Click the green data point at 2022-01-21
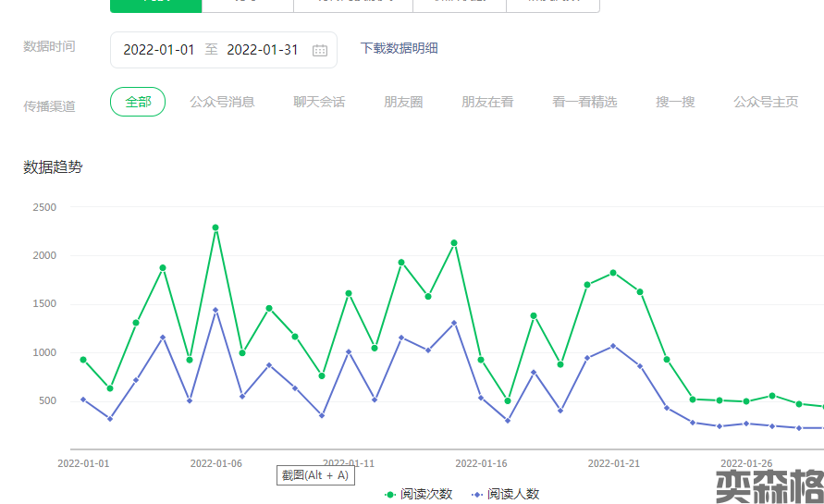This screenshot has width=824, height=504. (613, 273)
